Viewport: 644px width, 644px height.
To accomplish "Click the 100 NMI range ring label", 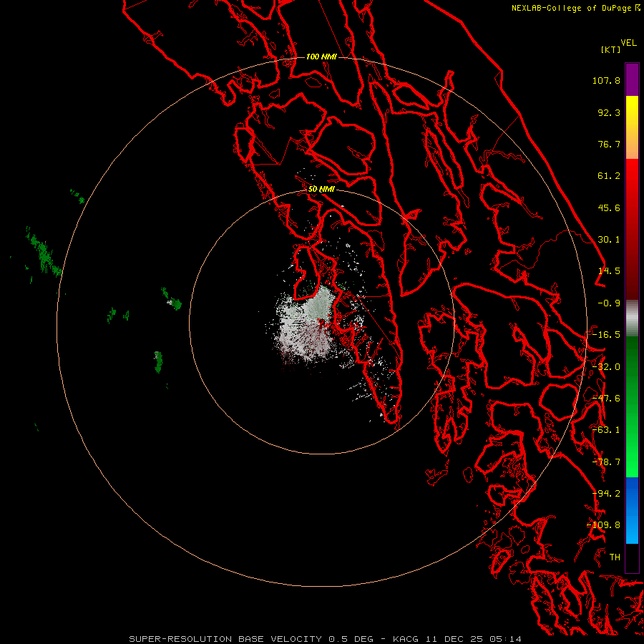I will (321, 57).
